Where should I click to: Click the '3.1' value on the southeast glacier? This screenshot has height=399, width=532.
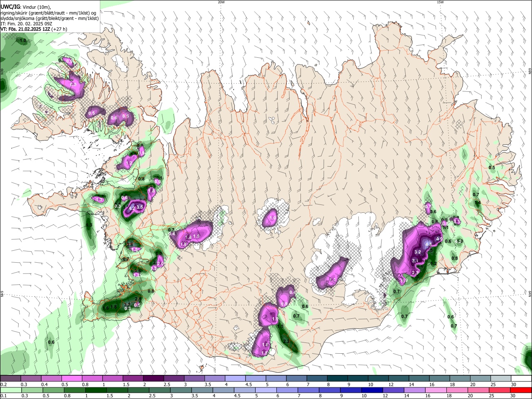click(x=415, y=261)
